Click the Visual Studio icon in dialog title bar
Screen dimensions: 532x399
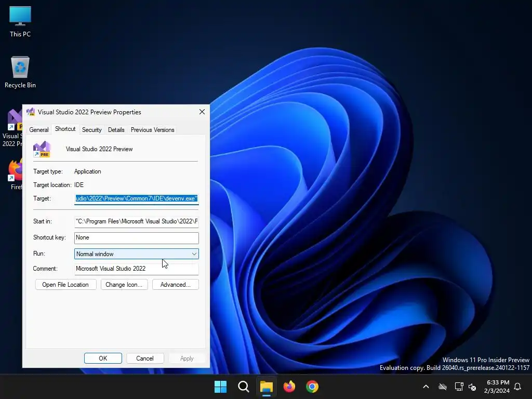(31, 112)
